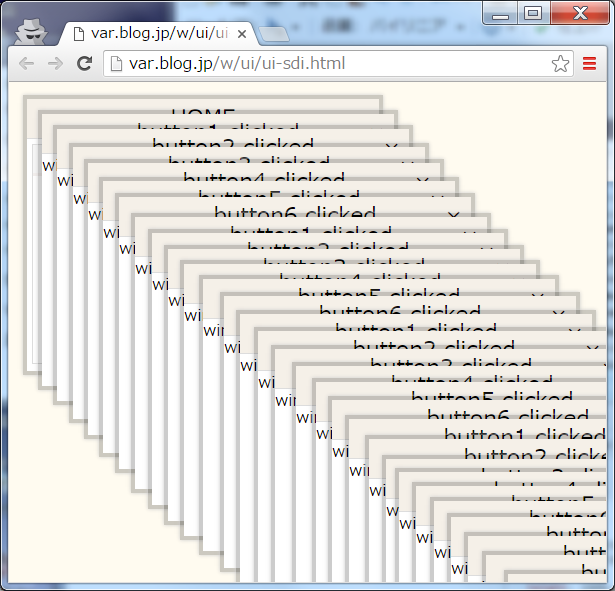Close the uppermost button4 clicked window
This screenshot has height=591, width=615.
[x=422, y=180]
